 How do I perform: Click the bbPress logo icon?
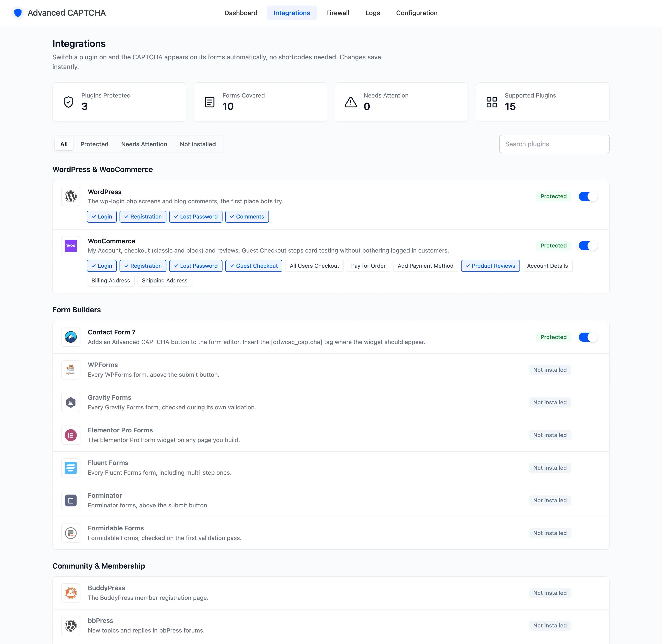71,625
